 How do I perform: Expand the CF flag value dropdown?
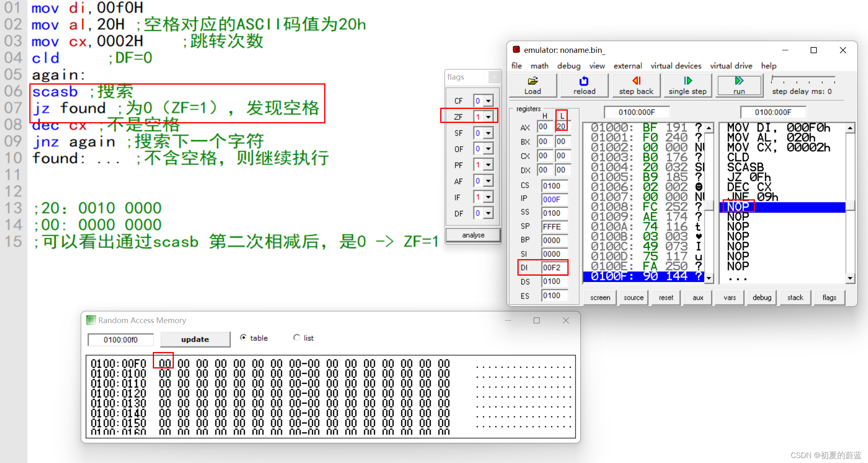click(488, 101)
